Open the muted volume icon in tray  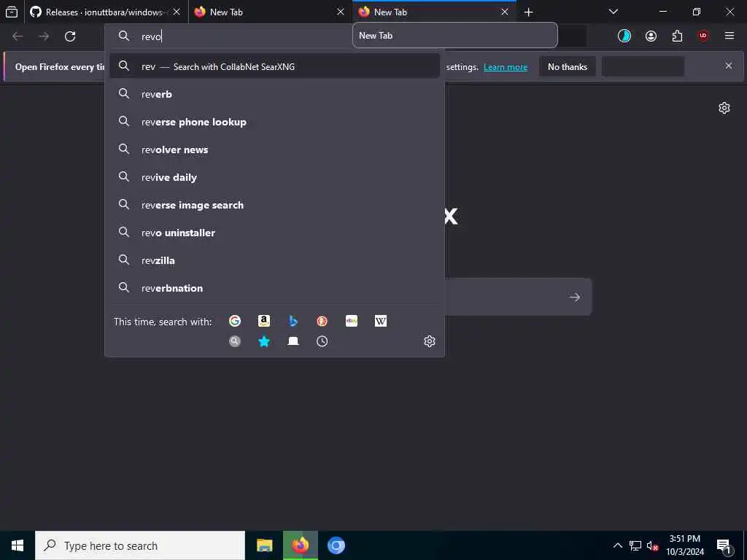pyautogui.click(x=652, y=545)
